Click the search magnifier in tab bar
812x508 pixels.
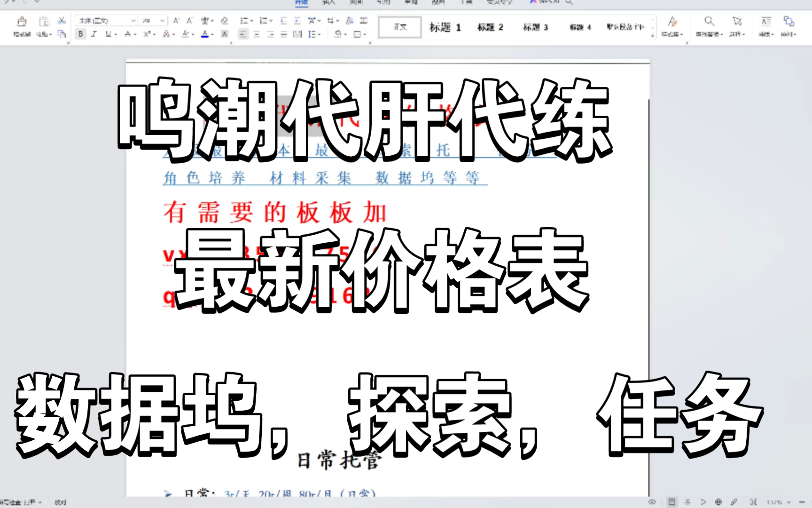point(569,2)
